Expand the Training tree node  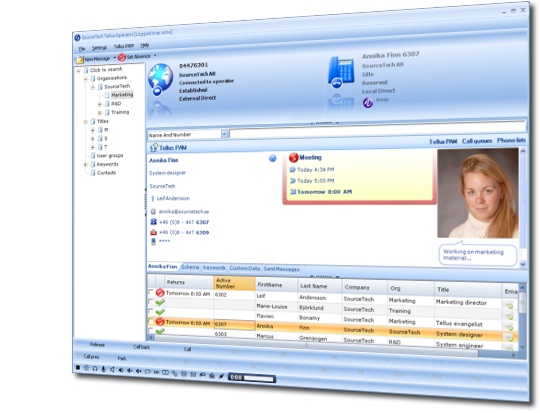[x=100, y=113]
